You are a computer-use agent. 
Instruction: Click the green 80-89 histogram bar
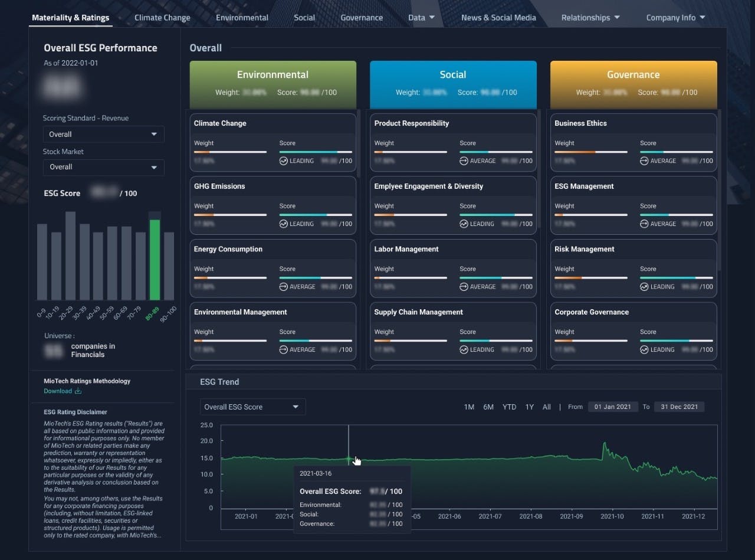[155, 260]
